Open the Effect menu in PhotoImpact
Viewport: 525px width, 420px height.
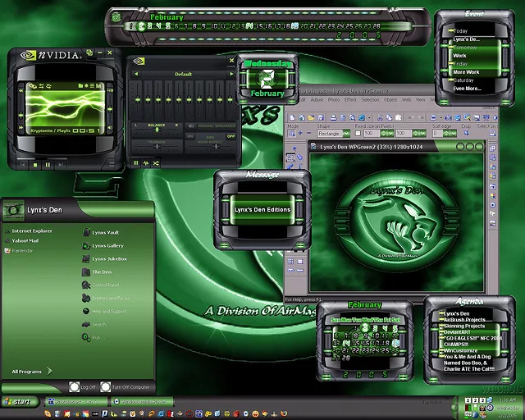click(x=350, y=99)
